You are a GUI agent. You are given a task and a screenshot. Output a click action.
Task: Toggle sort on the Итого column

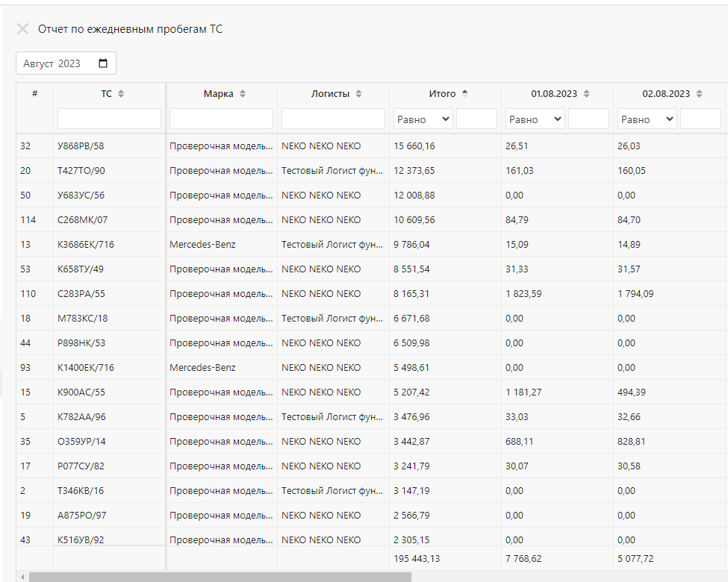point(464,94)
